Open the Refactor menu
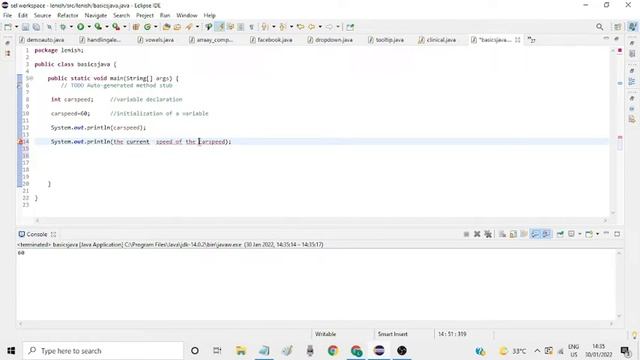This screenshot has height=360, width=640. [68, 16]
